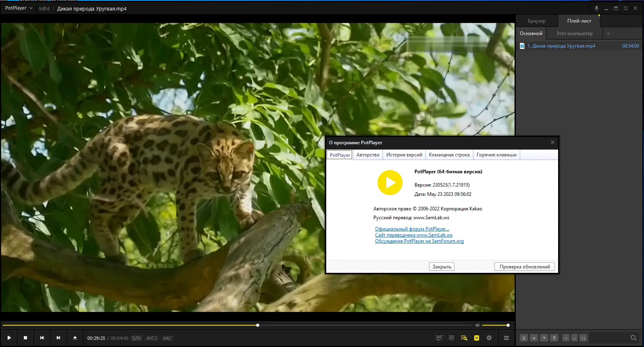
Task: Click Проверка обновлений button
Action: (x=525, y=267)
